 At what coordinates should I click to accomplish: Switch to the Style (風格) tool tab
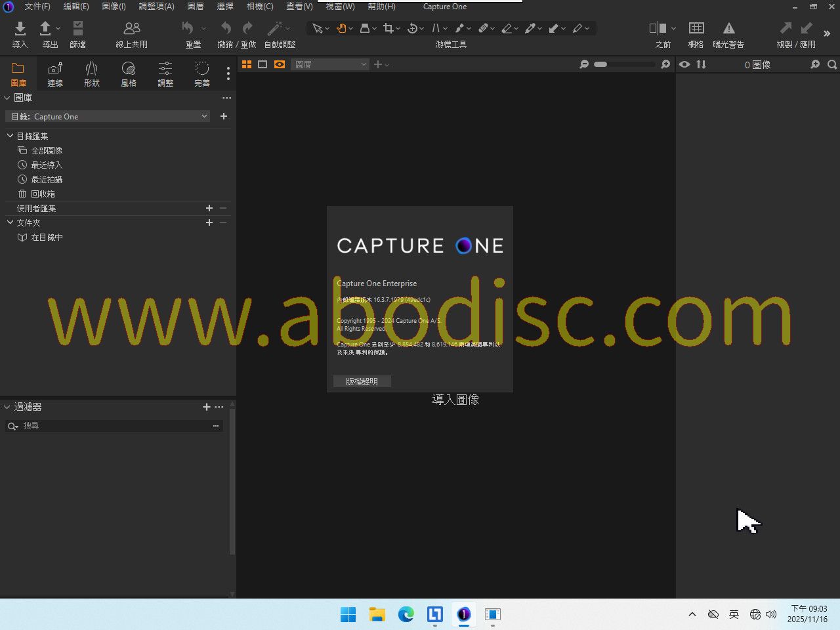(x=129, y=73)
